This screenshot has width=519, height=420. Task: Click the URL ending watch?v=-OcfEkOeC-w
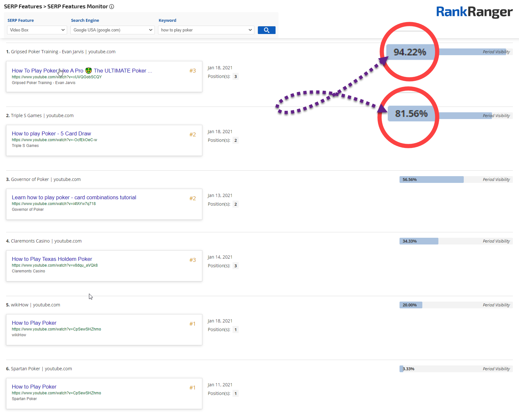(54, 140)
